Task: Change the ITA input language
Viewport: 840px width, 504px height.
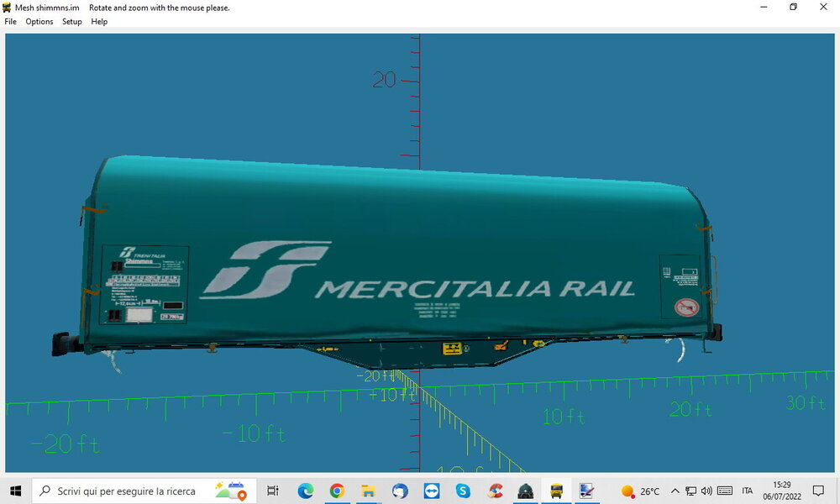Action: (x=748, y=491)
